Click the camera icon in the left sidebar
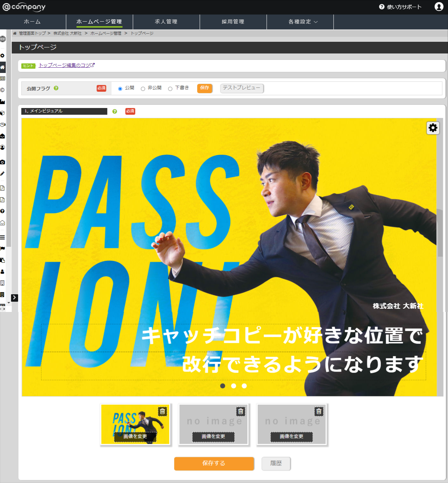This screenshot has width=448, height=483. coord(2,162)
